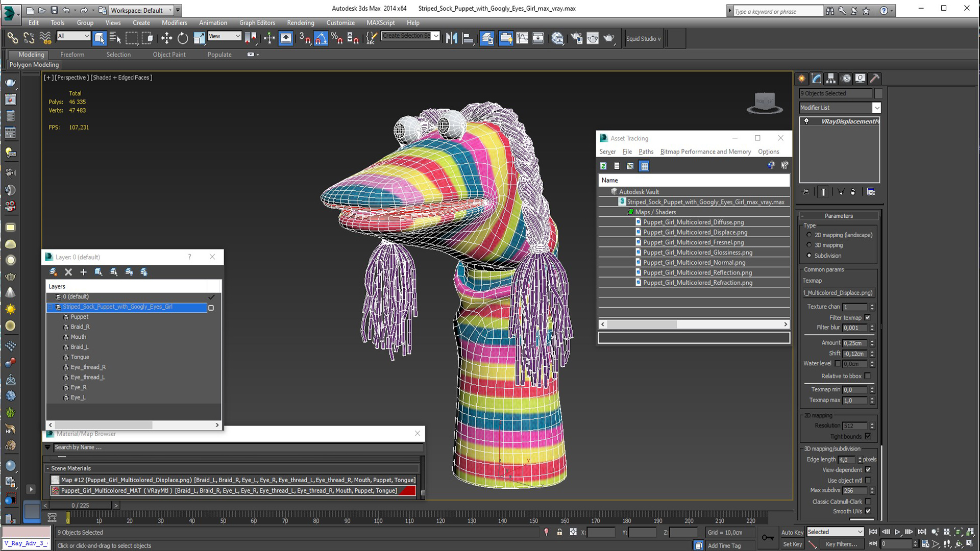Open the key mode Selected dropdown
Viewport: 980px width, 551px height.
(835, 532)
